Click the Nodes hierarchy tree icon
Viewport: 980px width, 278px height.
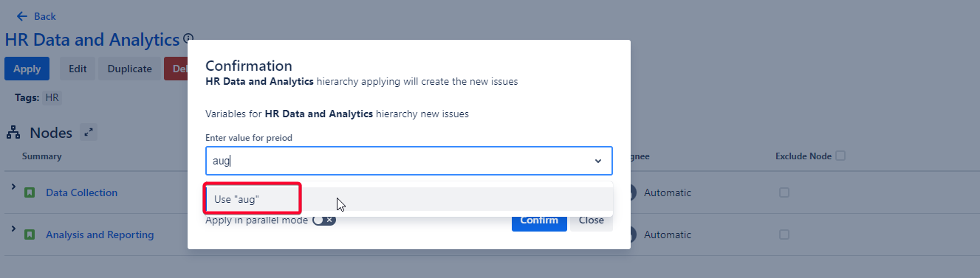(x=13, y=133)
